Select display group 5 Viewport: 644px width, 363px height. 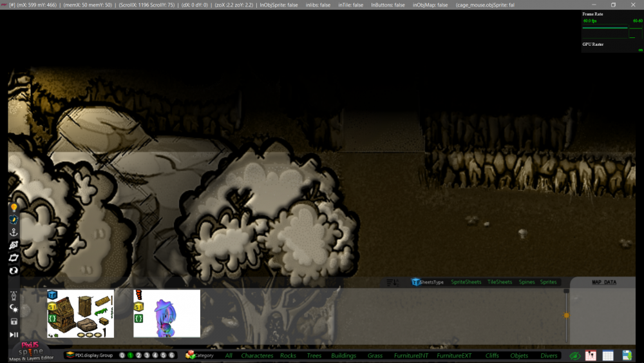(x=163, y=355)
